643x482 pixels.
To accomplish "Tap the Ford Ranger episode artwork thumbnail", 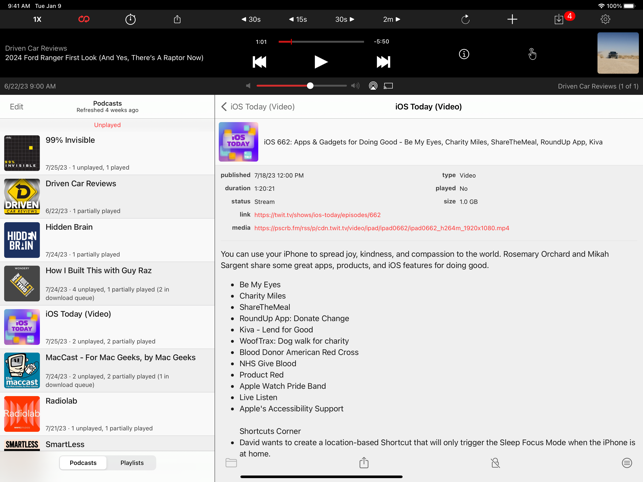I will coord(618,53).
